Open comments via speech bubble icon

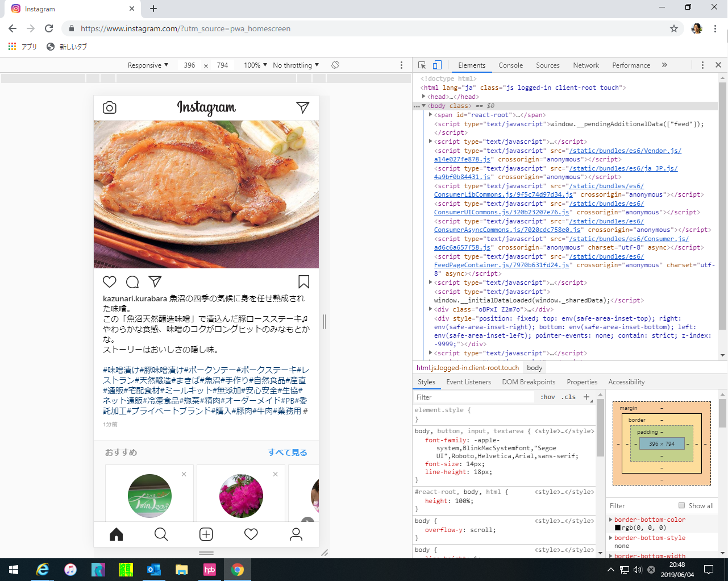[132, 282]
